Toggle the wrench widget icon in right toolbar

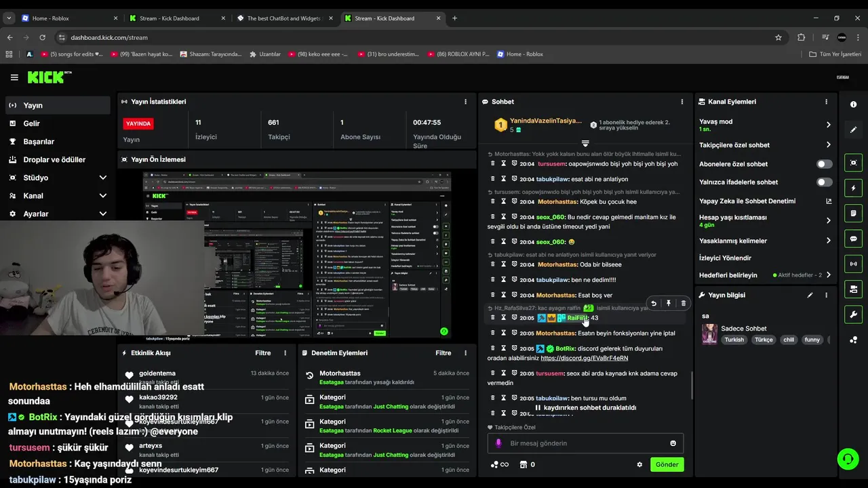click(x=853, y=314)
